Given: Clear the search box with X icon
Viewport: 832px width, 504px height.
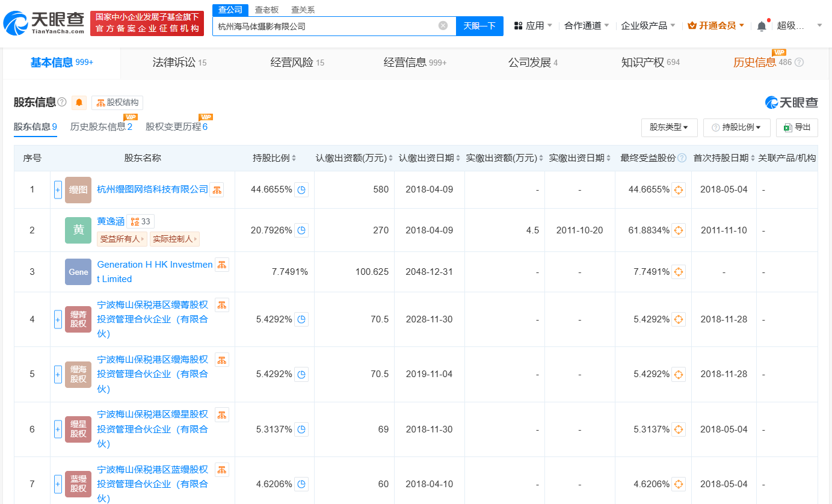Looking at the screenshot, I should [443, 25].
